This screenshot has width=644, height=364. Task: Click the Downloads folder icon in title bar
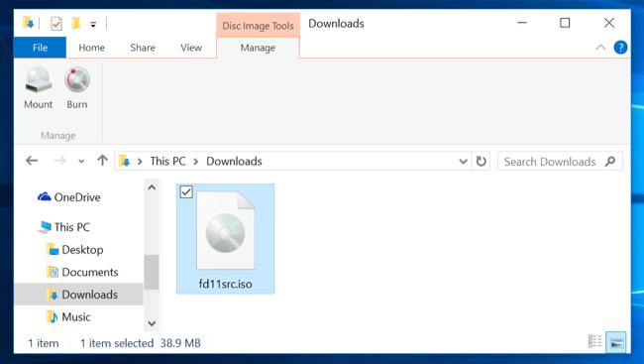(29, 23)
